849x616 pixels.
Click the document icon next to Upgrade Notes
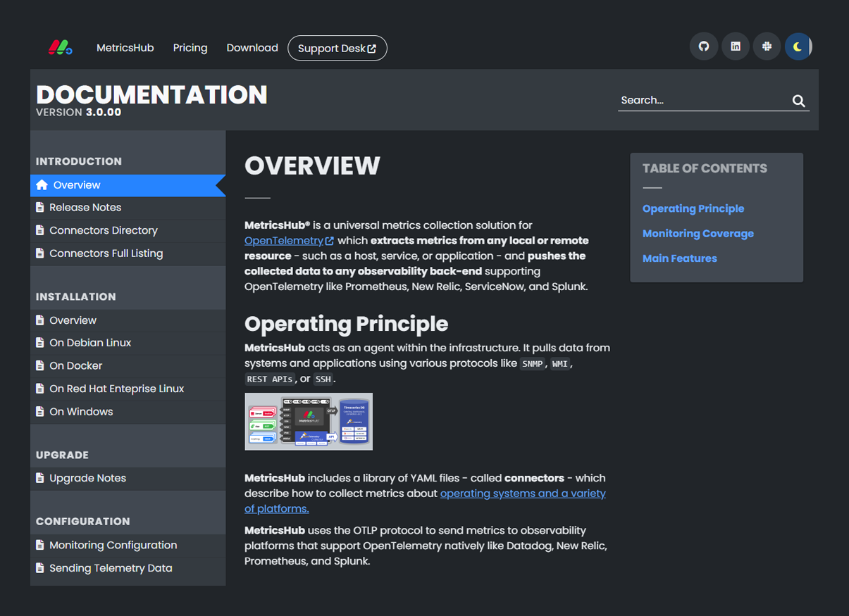coord(40,478)
